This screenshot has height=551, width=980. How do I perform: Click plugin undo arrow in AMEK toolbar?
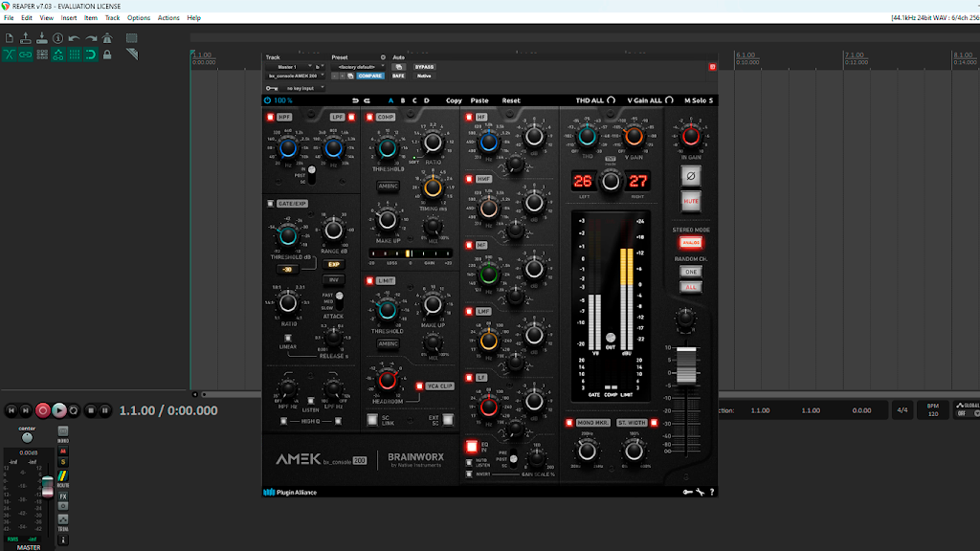click(355, 100)
